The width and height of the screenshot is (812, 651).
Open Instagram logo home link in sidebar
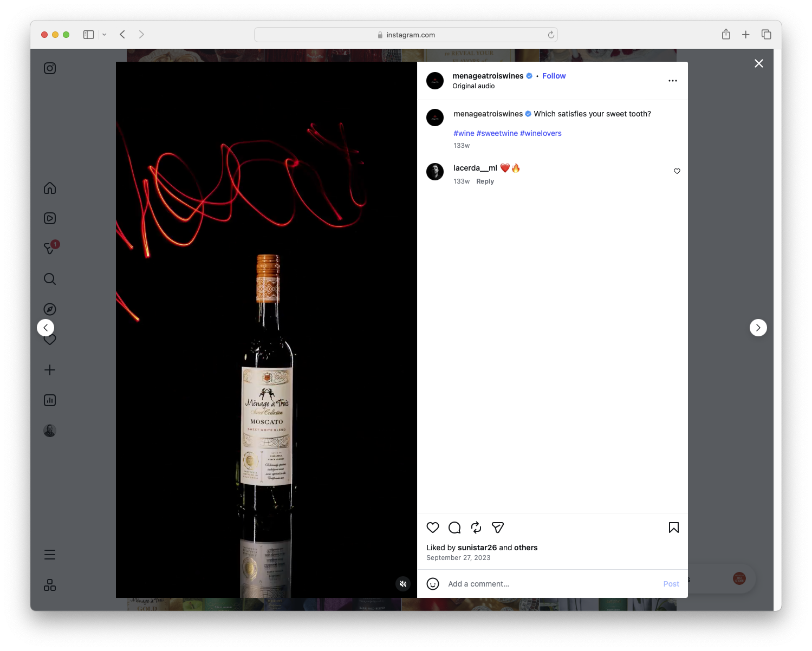pos(50,68)
